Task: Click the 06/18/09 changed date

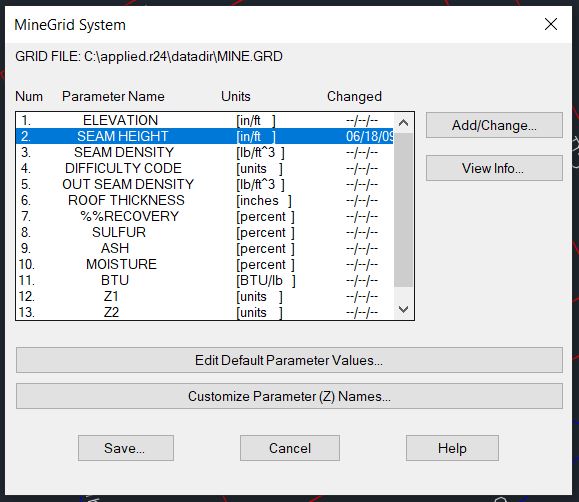Action: tap(369, 136)
